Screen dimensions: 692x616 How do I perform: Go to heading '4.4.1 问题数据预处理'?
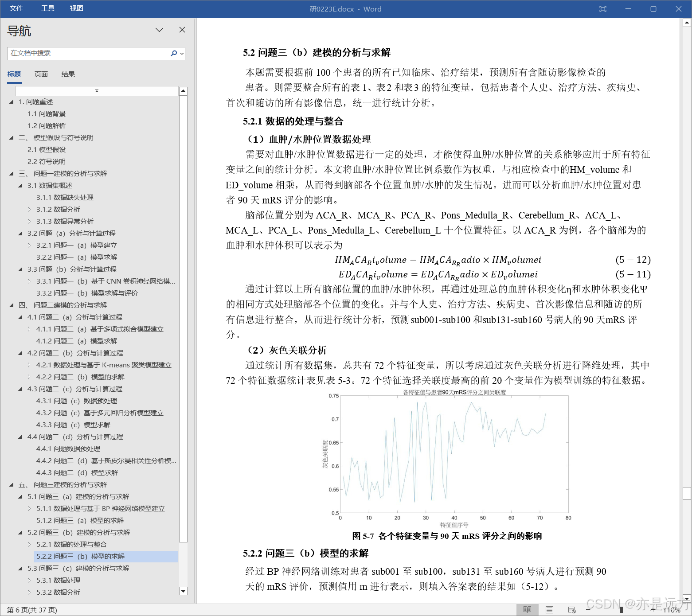click(x=68, y=449)
